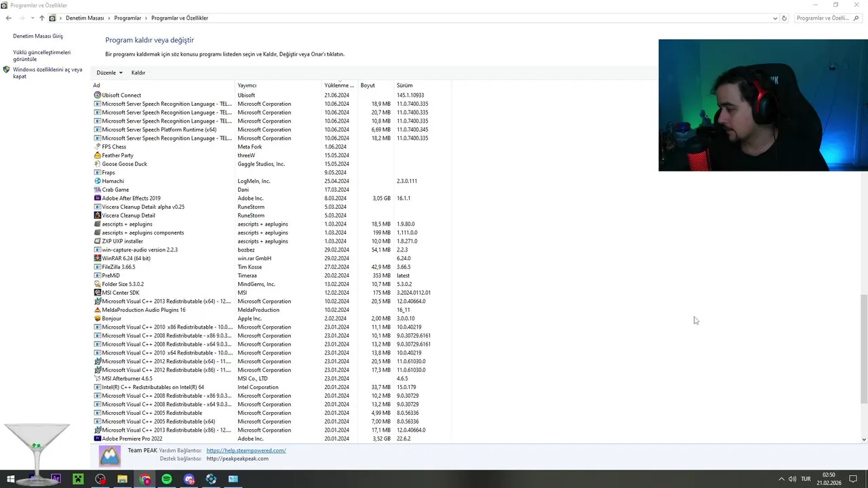Select the Crab Game row
This screenshot has height=488, width=868.
(x=271, y=190)
